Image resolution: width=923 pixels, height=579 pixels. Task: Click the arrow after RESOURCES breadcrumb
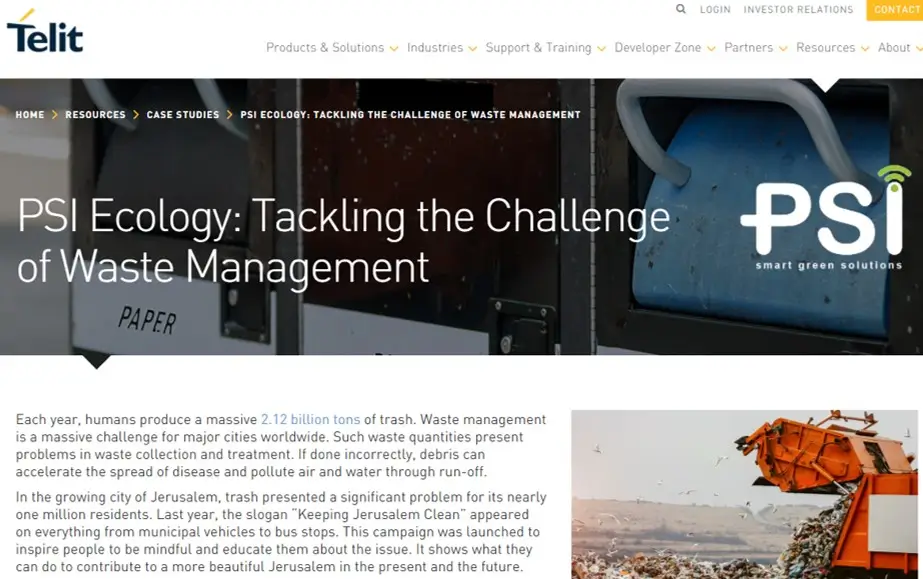click(136, 115)
